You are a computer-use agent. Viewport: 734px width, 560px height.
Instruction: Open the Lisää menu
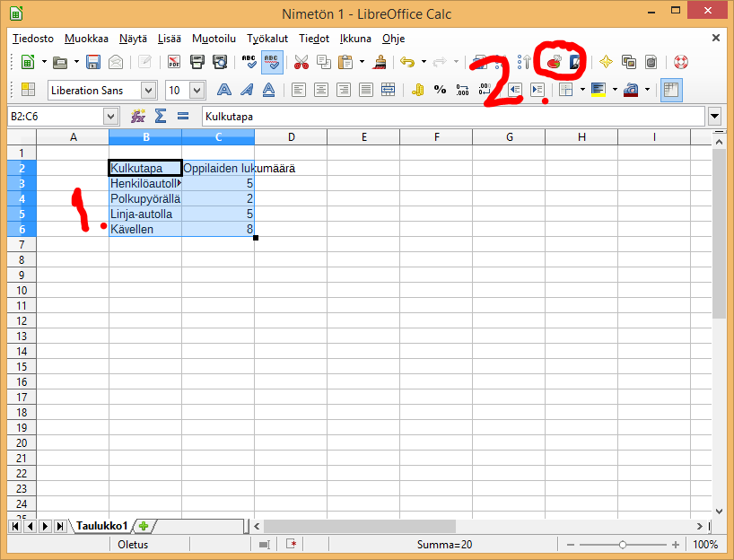click(169, 39)
